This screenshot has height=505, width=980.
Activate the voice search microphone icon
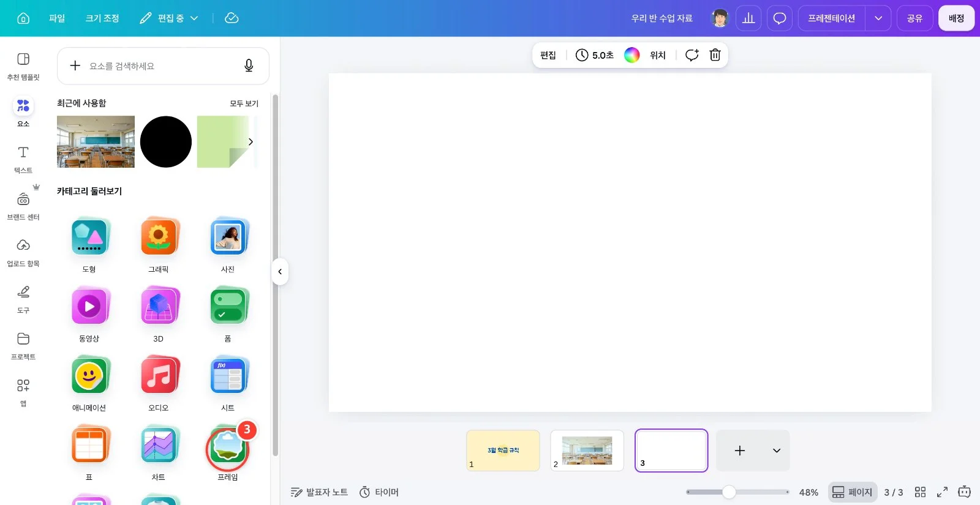(249, 65)
